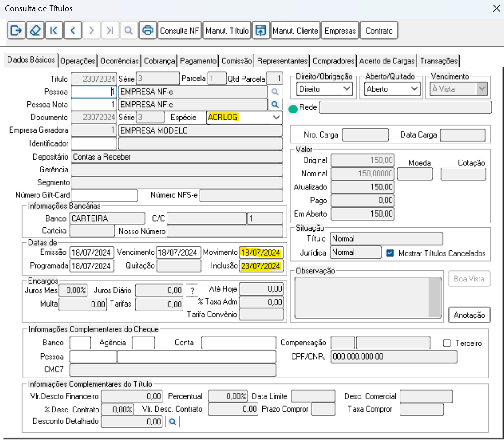Switch to the Operações tab
This screenshot has width=504, height=441.
(x=78, y=61)
